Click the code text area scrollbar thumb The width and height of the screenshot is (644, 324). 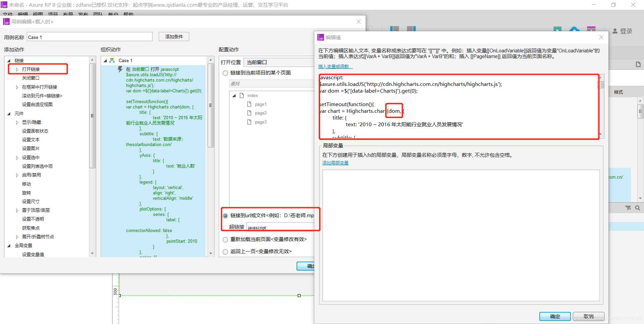[x=601, y=85]
